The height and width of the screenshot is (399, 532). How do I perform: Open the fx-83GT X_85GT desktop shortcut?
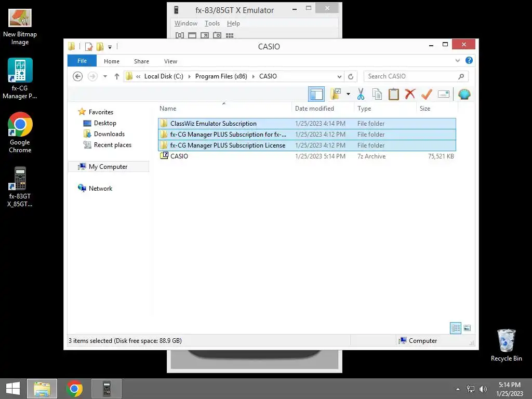coord(20,187)
